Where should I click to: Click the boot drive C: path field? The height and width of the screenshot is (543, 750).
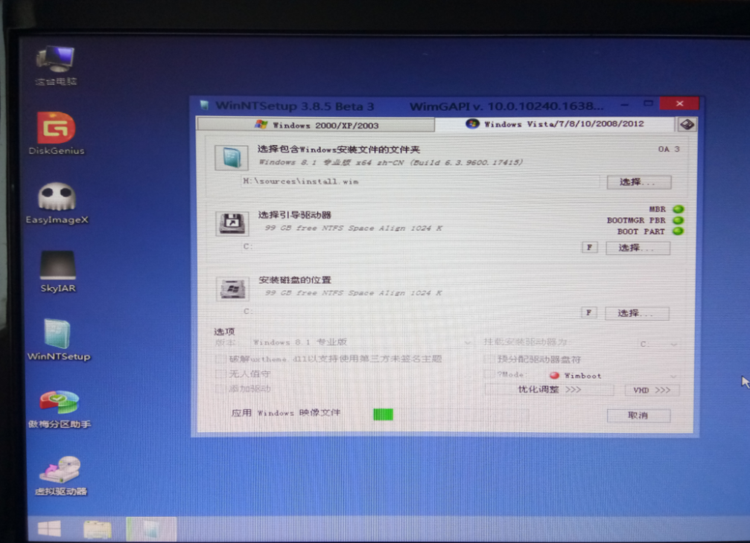[x=409, y=247]
